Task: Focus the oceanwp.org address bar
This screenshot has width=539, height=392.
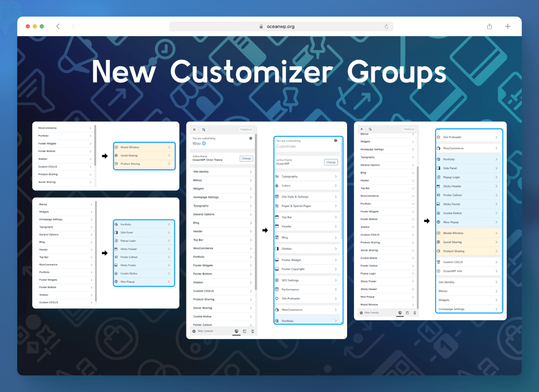Action: click(281, 26)
